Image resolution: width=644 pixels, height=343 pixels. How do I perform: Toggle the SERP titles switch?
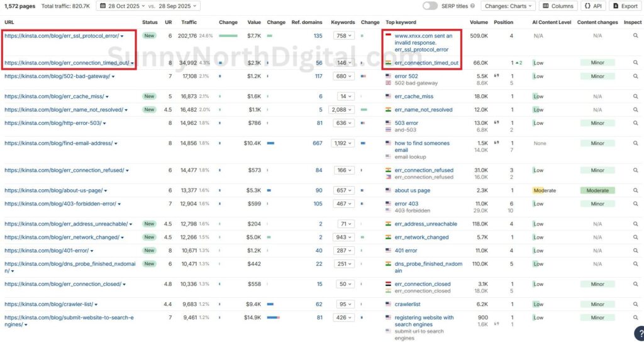click(430, 6)
